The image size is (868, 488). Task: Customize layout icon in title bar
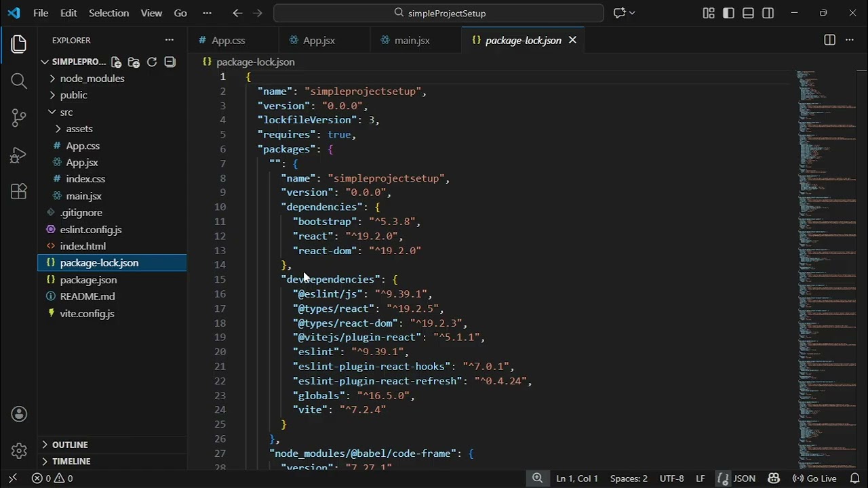(x=709, y=13)
